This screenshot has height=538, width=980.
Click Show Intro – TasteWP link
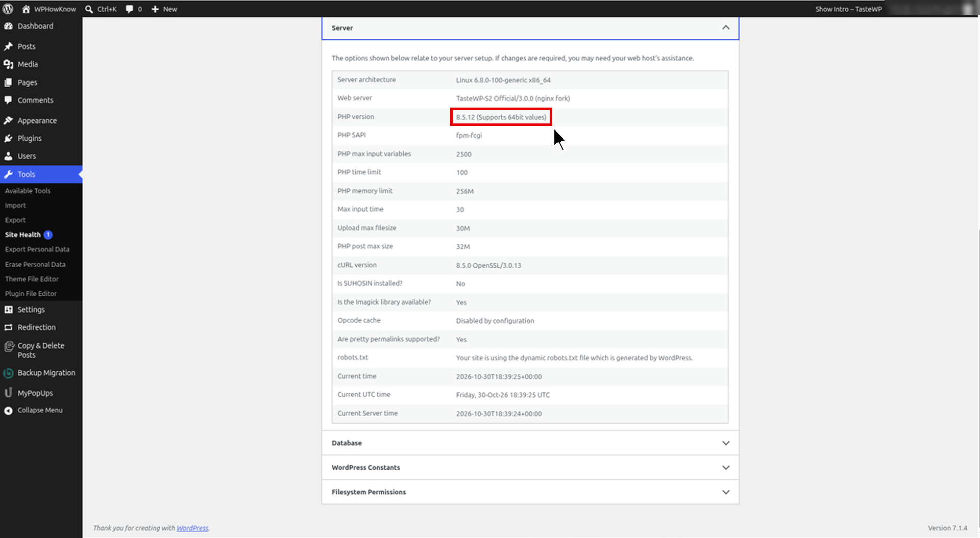(x=848, y=9)
